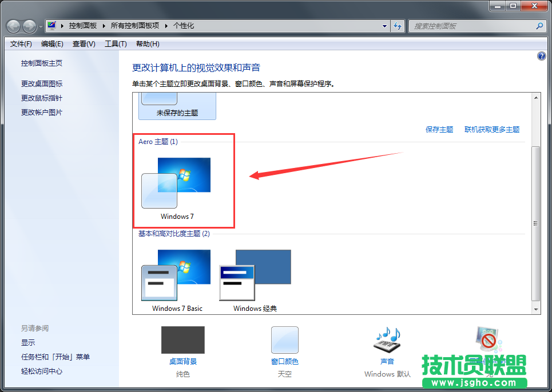Expand the address bar dropdown arrow
552x392 pixels.
pos(386,26)
